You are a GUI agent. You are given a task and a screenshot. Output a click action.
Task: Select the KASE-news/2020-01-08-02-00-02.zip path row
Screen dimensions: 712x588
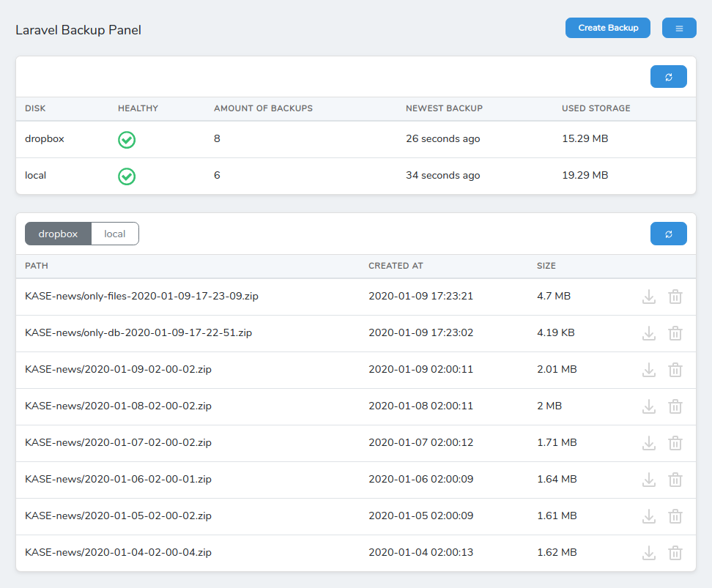pyautogui.click(x=356, y=406)
